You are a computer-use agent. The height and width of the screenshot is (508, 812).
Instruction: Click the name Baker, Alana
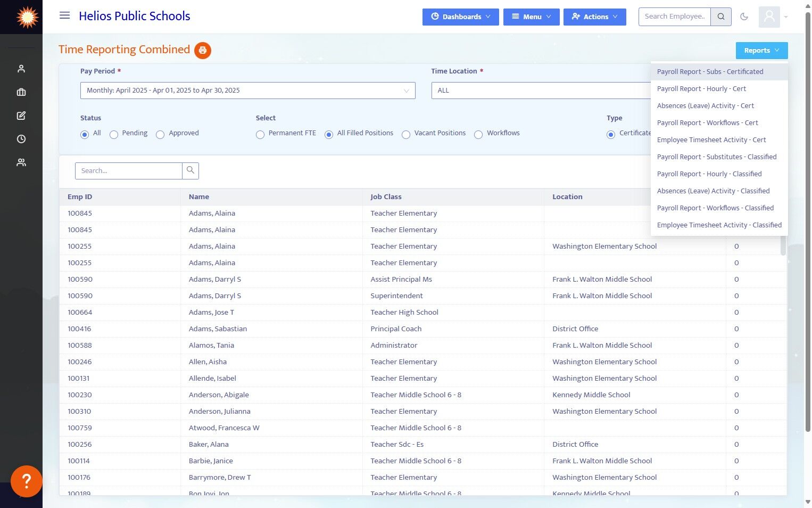click(209, 445)
